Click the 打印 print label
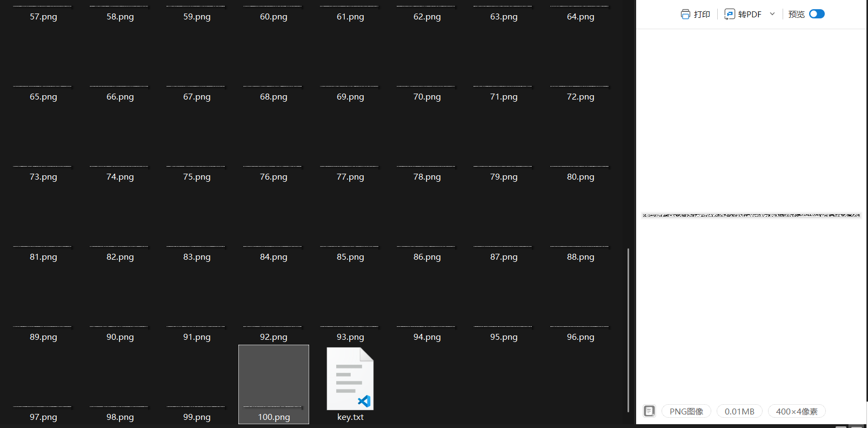 click(x=702, y=14)
